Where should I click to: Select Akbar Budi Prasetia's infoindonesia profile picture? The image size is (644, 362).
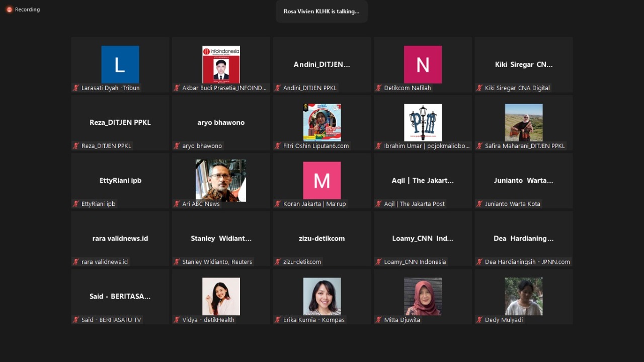pos(221,64)
